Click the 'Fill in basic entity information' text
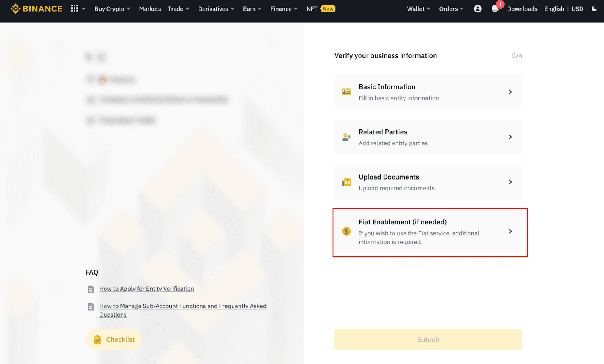 pos(399,98)
